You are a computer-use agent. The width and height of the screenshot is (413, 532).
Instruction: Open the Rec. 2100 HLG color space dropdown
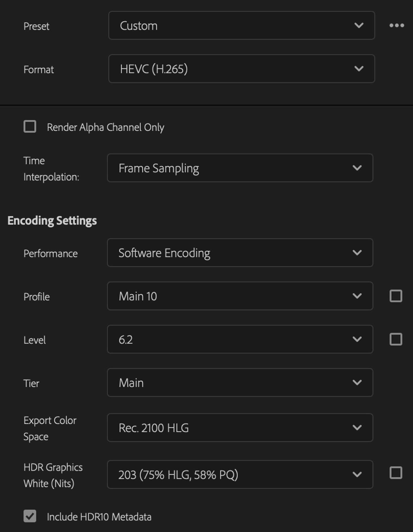point(240,427)
